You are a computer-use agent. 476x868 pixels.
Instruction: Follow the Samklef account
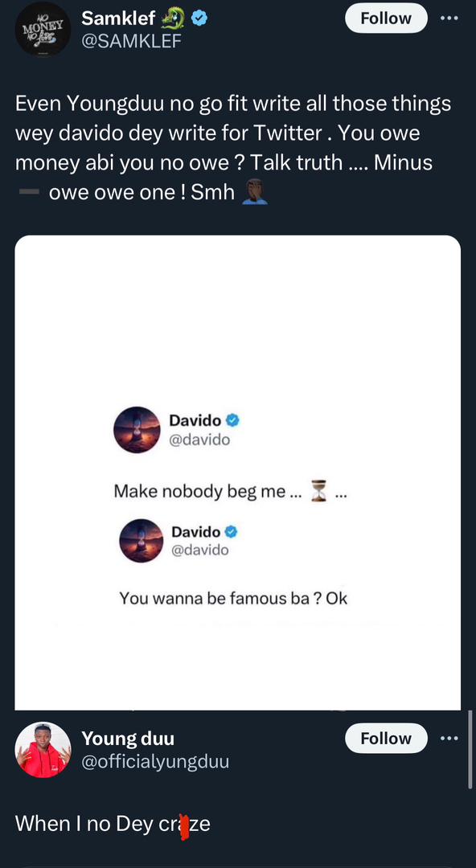tap(386, 18)
